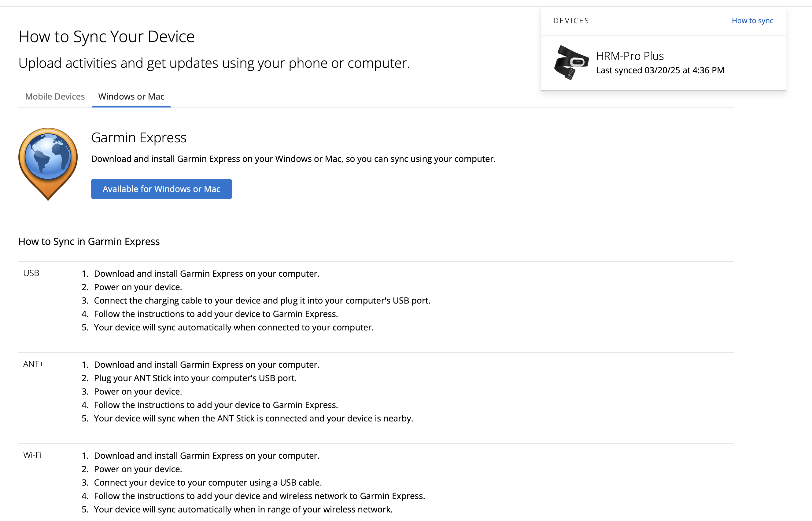Screen dimensions: 812x521
Task: Click the DEVICES panel header
Action: pos(571,21)
